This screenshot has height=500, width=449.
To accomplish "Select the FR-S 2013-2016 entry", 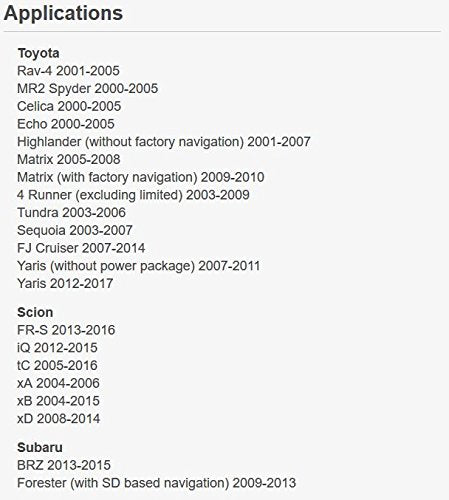I will coord(66,330).
